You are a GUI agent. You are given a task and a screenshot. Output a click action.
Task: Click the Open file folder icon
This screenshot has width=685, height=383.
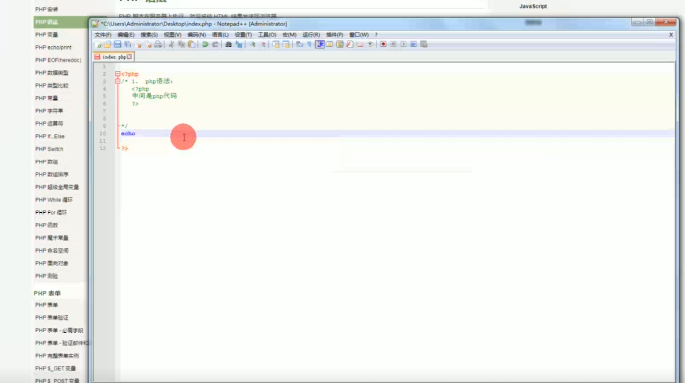[107, 45]
